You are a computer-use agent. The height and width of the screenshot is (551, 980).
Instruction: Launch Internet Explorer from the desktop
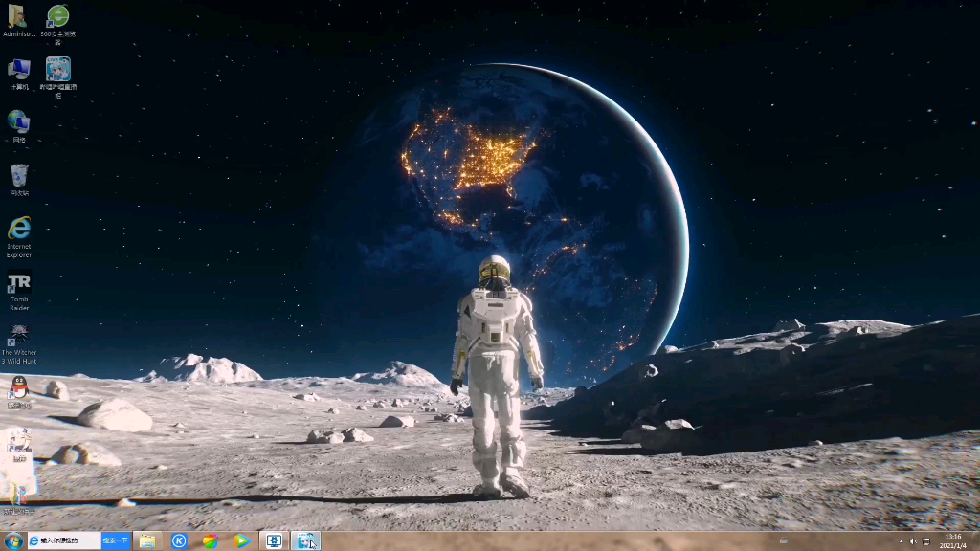coord(19,237)
